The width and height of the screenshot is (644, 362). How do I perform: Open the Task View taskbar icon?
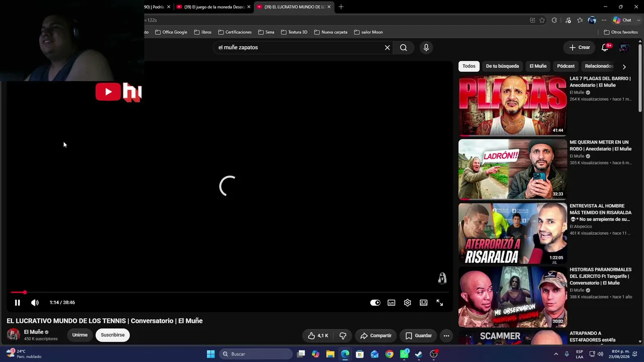pos(301,354)
